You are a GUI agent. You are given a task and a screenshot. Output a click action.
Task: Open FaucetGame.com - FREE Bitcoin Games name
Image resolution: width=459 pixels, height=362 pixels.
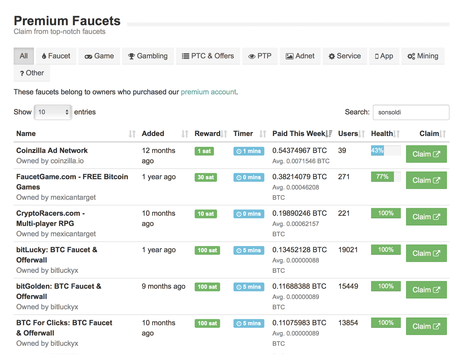click(72, 182)
